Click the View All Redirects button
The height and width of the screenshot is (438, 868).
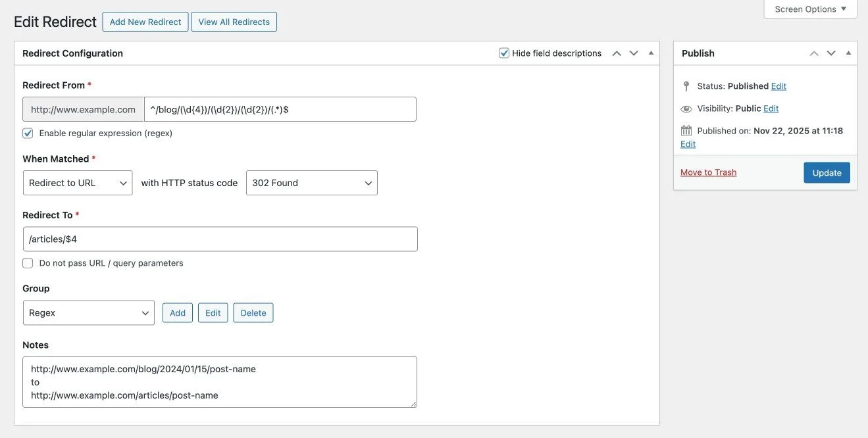[x=234, y=22]
